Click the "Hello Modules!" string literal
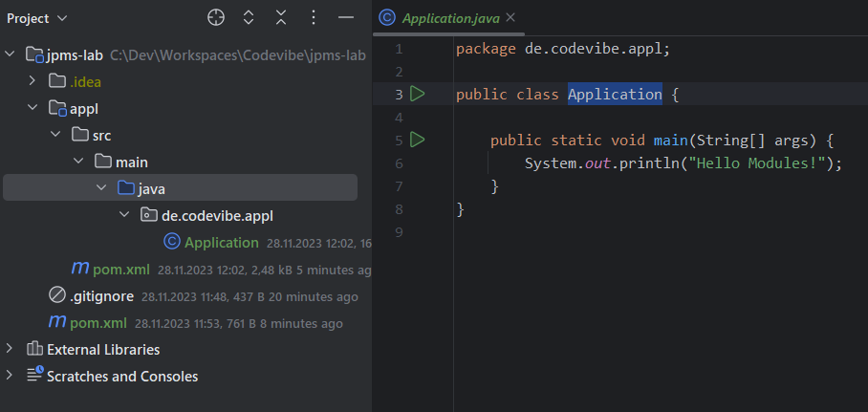 coord(755,163)
